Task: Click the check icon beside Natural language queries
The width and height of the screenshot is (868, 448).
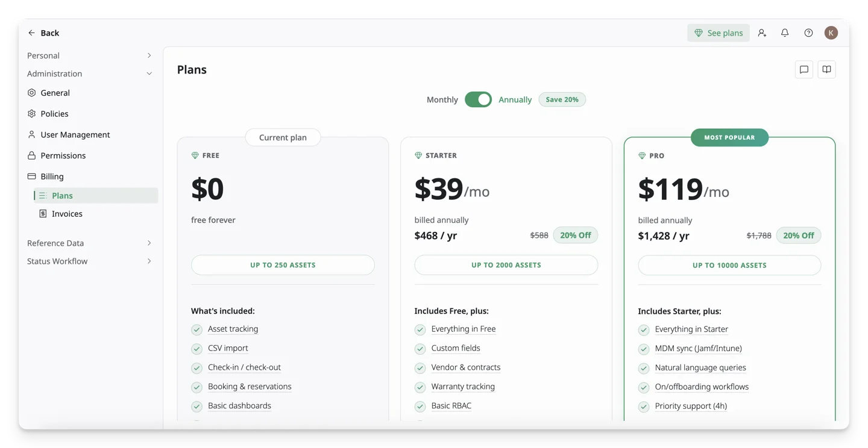Action: pos(644,369)
